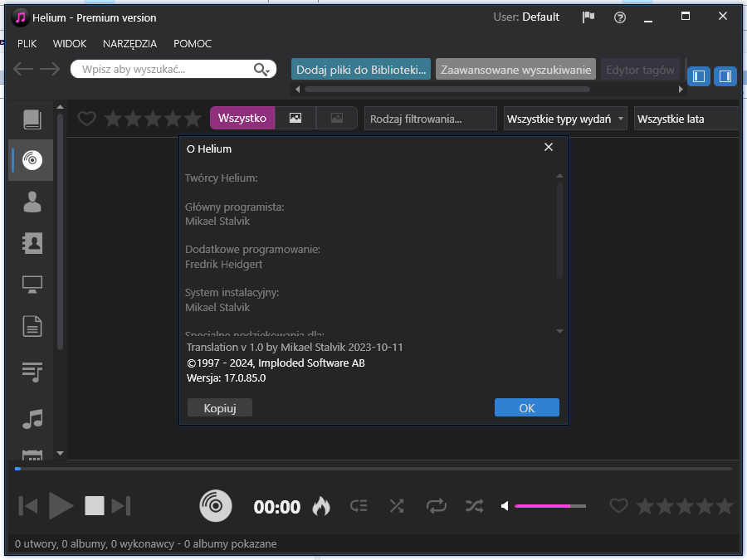
Task: Open the NARZĘDZIA menu
Action: pyautogui.click(x=129, y=44)
